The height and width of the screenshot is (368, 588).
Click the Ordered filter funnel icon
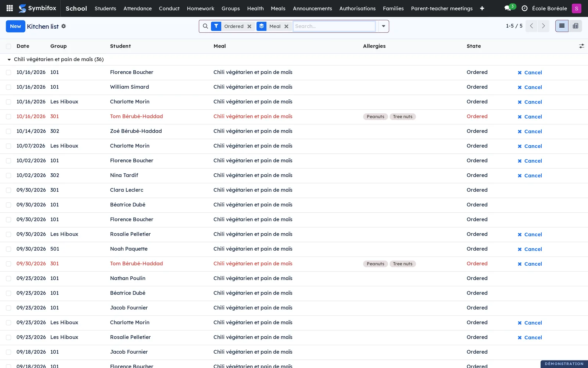pos(216,26)
